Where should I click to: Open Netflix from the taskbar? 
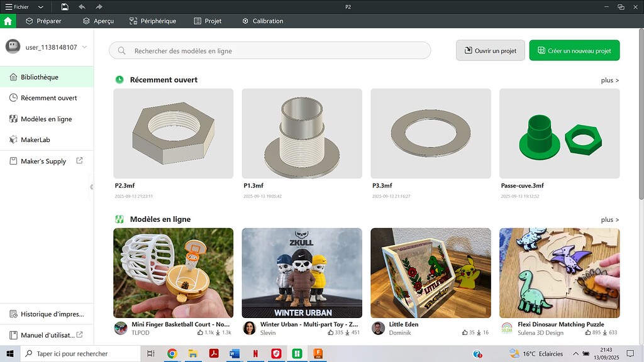click(x=255, y=353)
